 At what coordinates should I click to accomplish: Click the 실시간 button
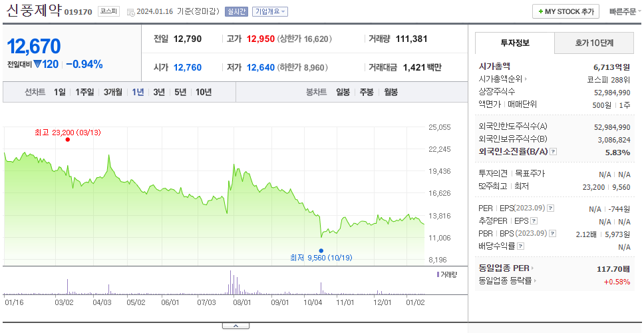pyautogui.click(x=236, y=11)
